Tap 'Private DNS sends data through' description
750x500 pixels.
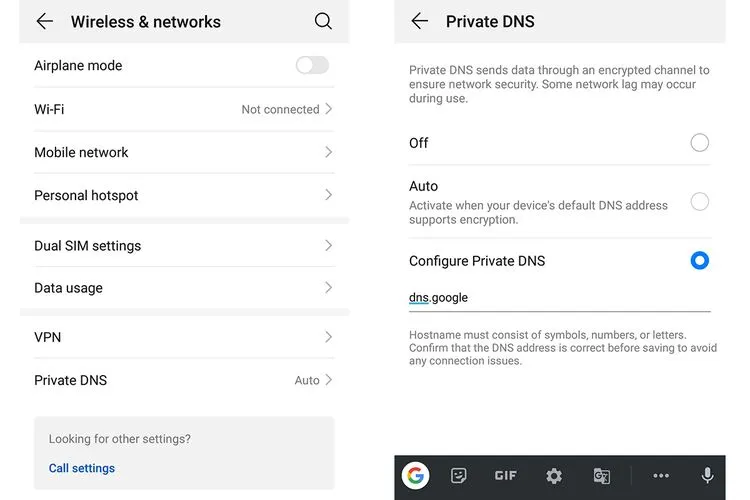[559, 84]
